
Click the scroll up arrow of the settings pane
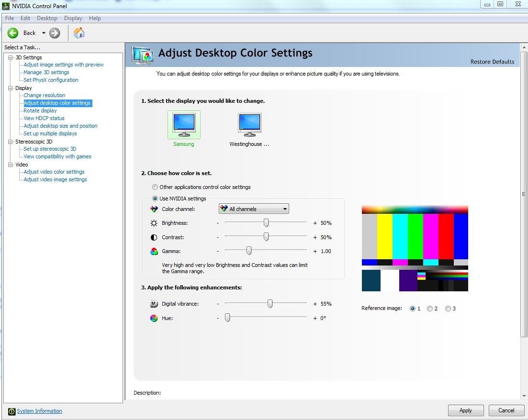(524, 48)
